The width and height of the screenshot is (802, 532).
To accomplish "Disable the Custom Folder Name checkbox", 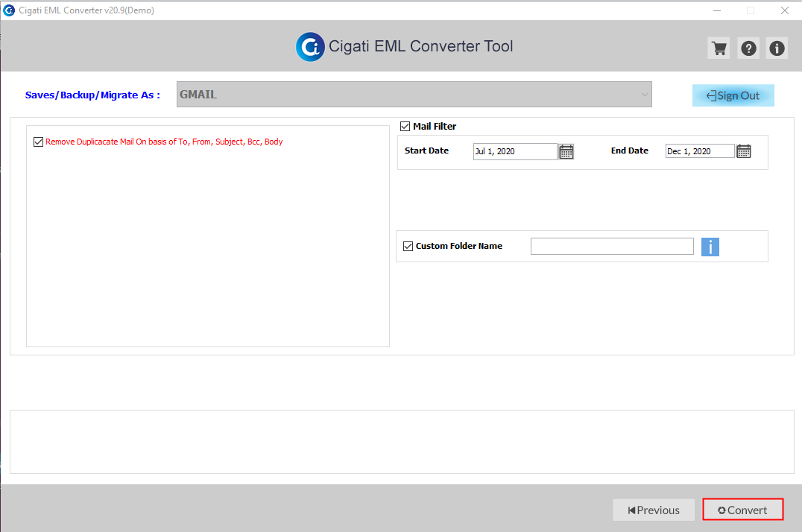I will pos(408,246).
